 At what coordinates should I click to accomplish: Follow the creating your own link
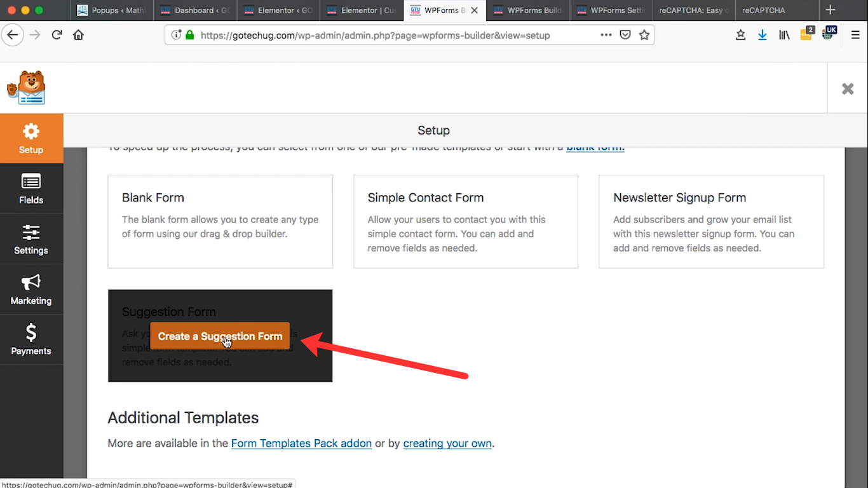447,444
